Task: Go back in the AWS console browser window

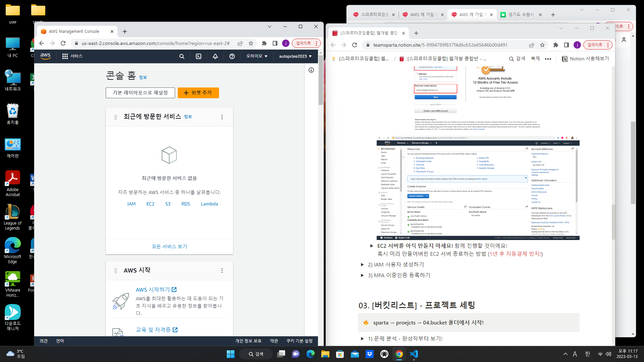Action: coord(42,43)
